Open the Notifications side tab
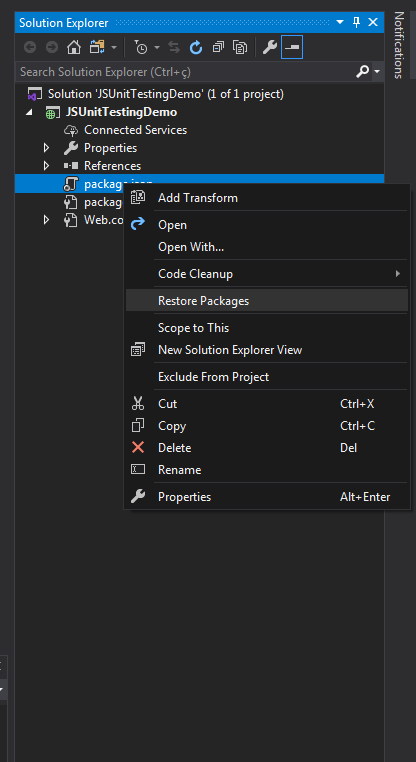 pos(399,45)
